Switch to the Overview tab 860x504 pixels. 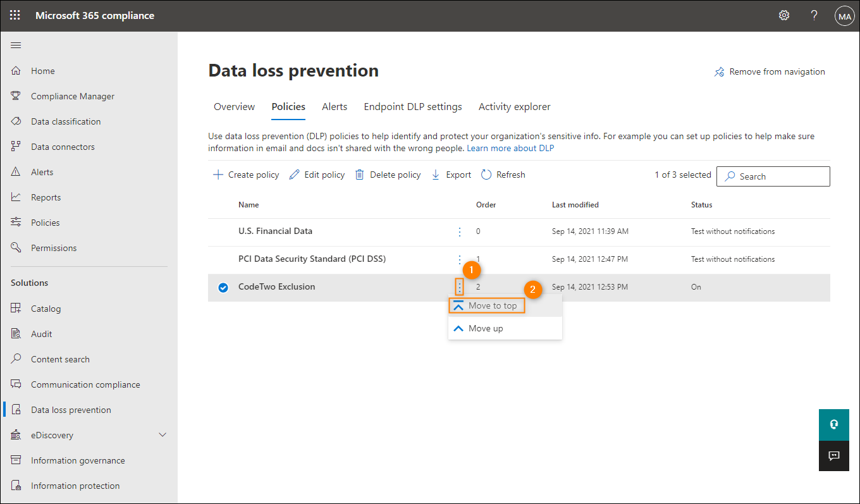click(x=235, y=107)
